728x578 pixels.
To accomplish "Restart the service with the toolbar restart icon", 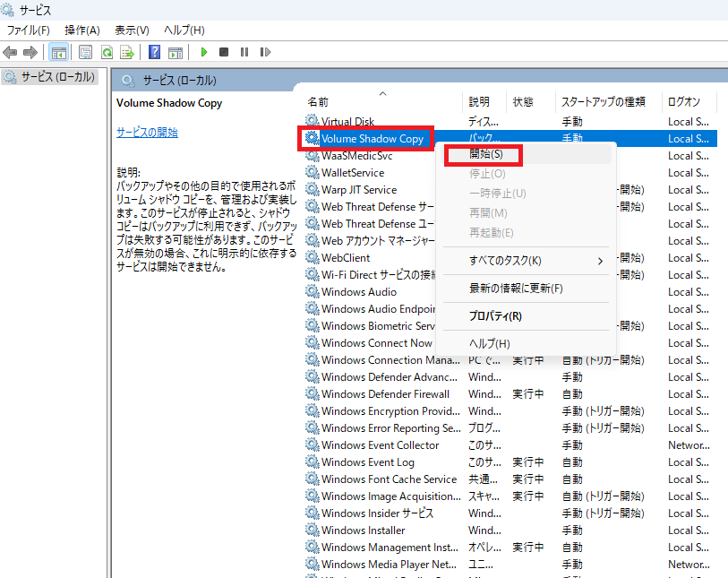I will pos(265,52).
